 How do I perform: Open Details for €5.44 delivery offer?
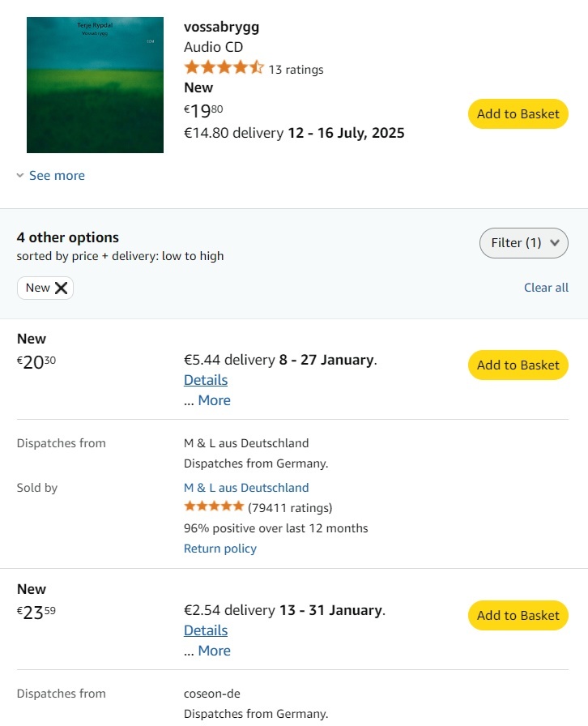coord(206,380)
